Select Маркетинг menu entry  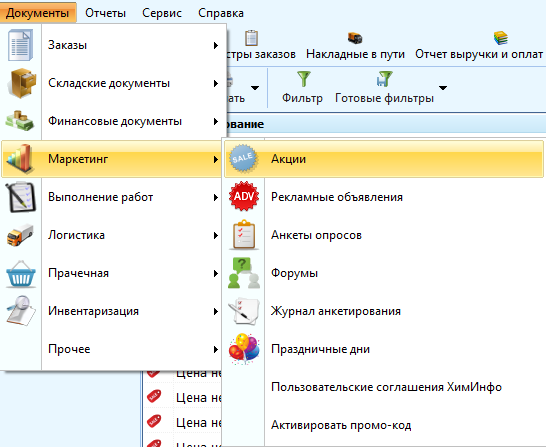[x=111, y=159]
